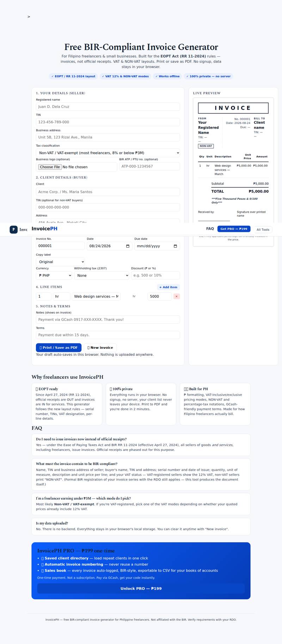The image size is (282, 644).
Task: Click the BIR ATP / PTU no. field
Action: point(149,166)
